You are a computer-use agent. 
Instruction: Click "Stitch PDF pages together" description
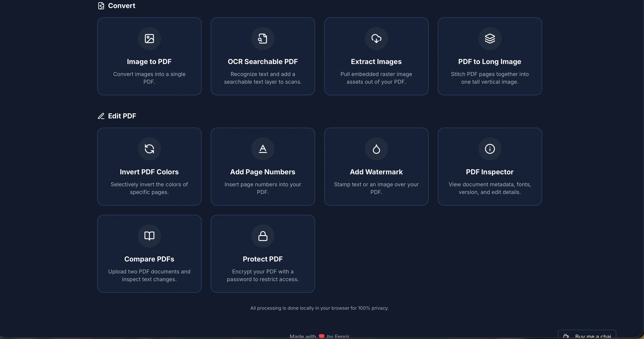click(x=490, y=78)
